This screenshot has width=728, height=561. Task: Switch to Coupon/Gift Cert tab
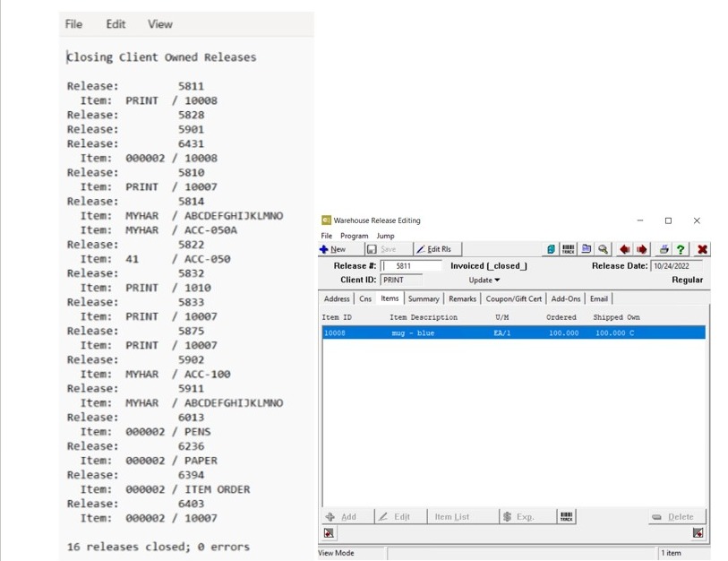(513, 298)
